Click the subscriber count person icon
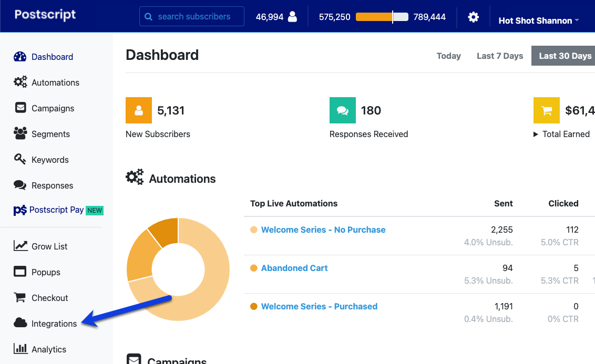The image size is (595, 364). click(x=293, y=17)
